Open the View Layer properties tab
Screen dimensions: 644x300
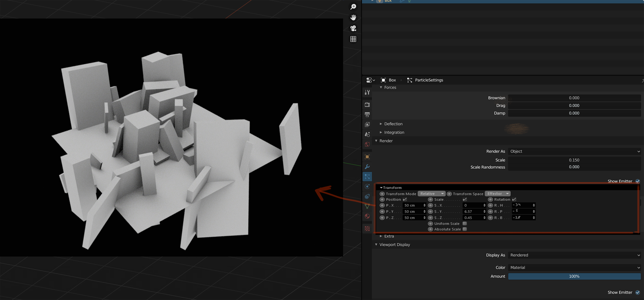point(367,124)
